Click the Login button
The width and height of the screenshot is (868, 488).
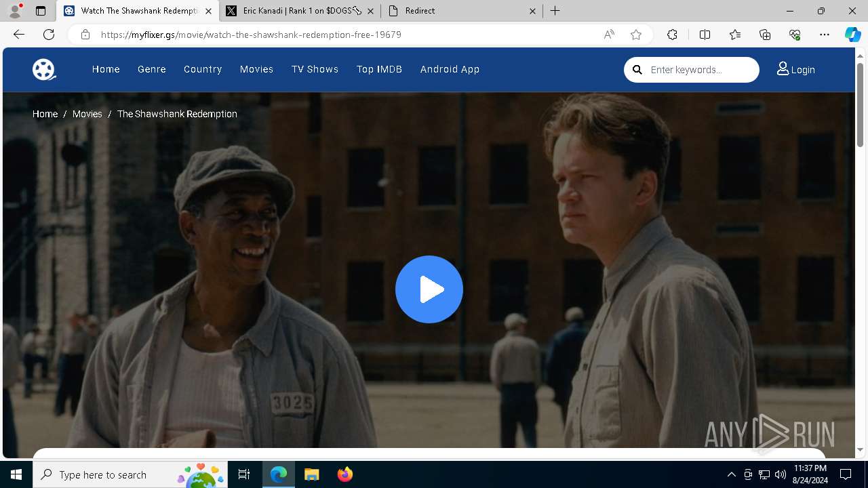tap(795, 69)
